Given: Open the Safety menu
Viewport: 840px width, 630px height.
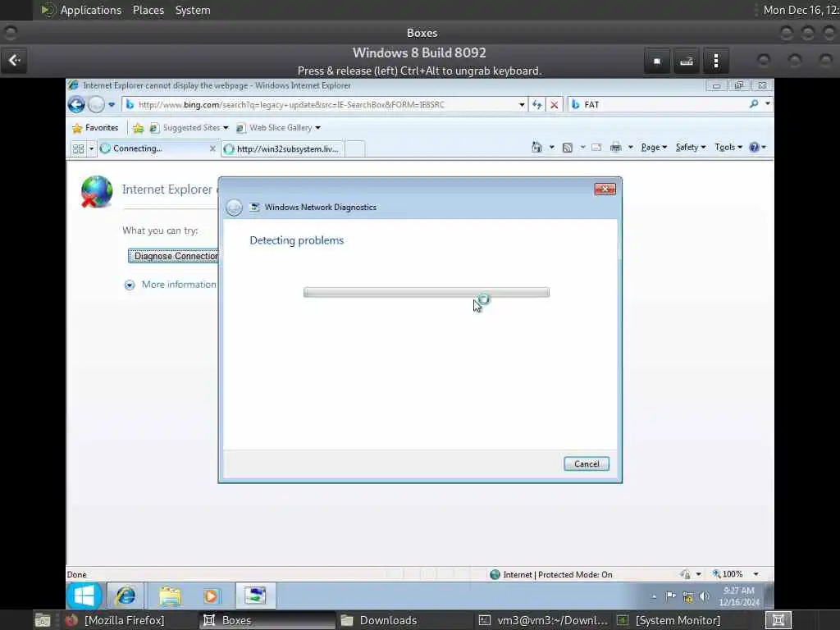Looking at the screenshot, I should pos(691,148).
